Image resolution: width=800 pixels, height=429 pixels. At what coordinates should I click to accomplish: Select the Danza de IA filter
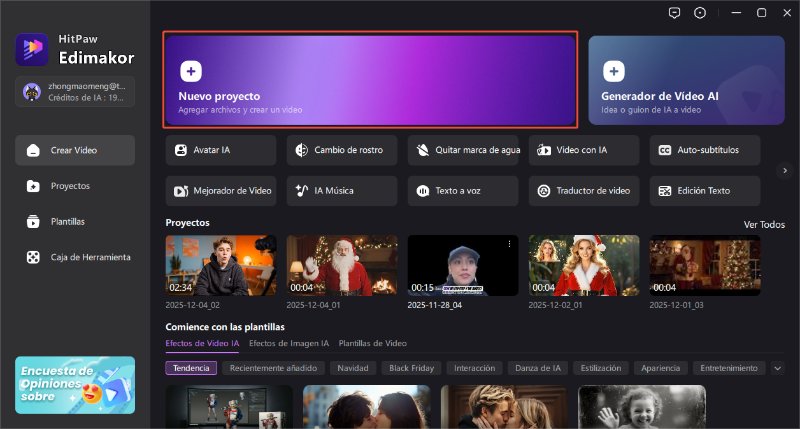pyautogui.click(x=538, y=368)
